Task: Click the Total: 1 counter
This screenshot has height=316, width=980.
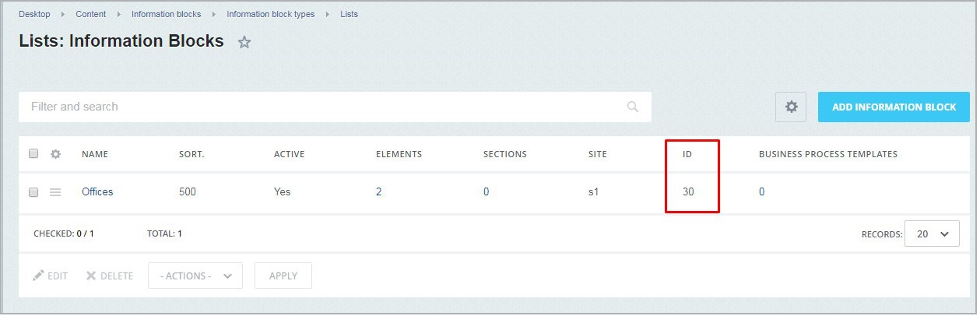Action: tap(165, 233)
